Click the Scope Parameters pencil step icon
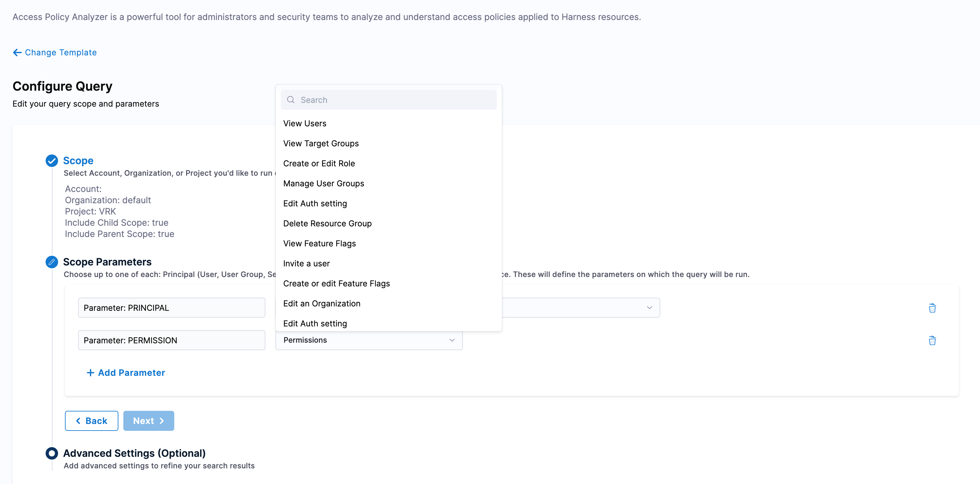Viewport: 980px width, 484px height. [52, 262]
